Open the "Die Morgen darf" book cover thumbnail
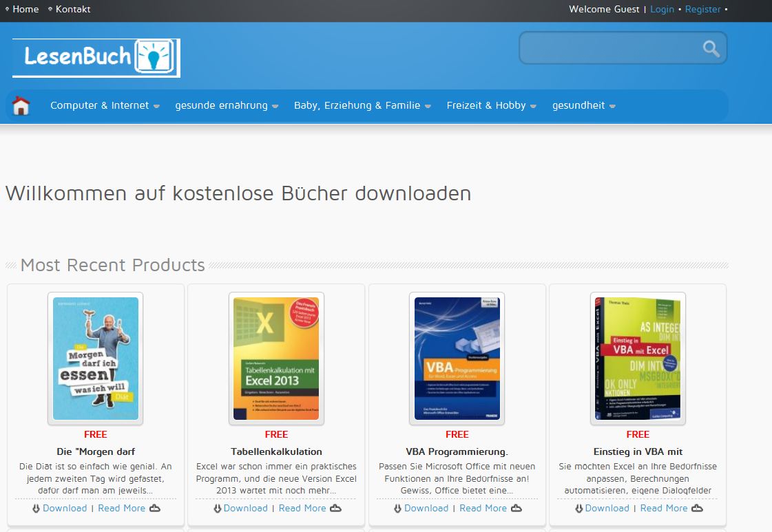 pyautogui.click(x=95, y=358)
